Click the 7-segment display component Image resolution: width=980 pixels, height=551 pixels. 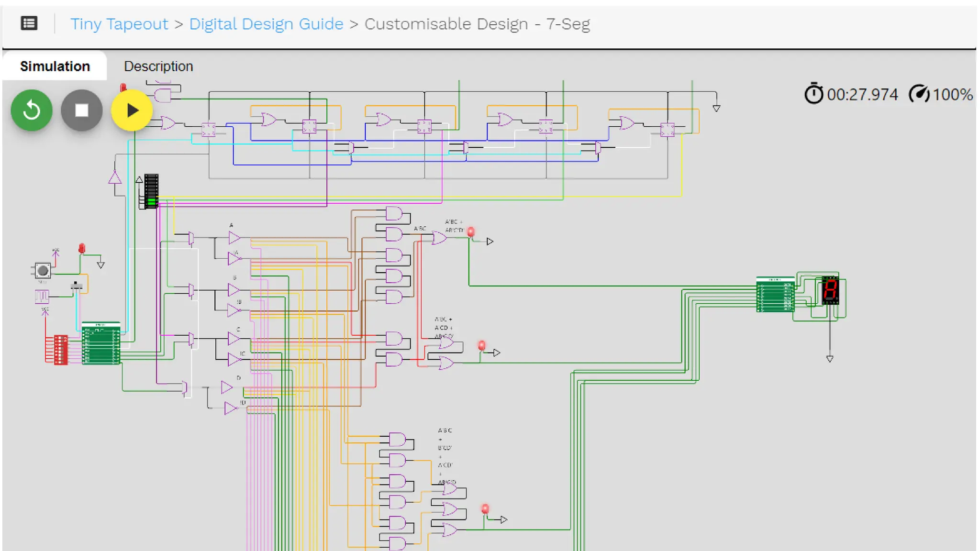830,290
